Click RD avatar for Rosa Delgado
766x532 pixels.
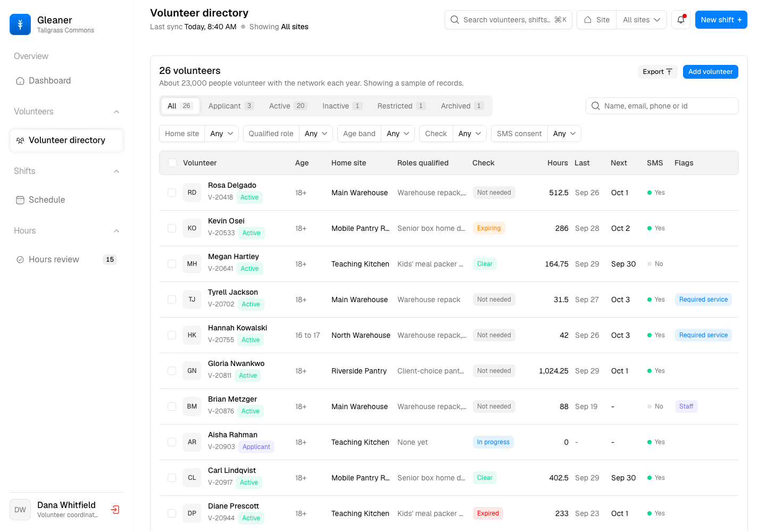coord(192,193)
